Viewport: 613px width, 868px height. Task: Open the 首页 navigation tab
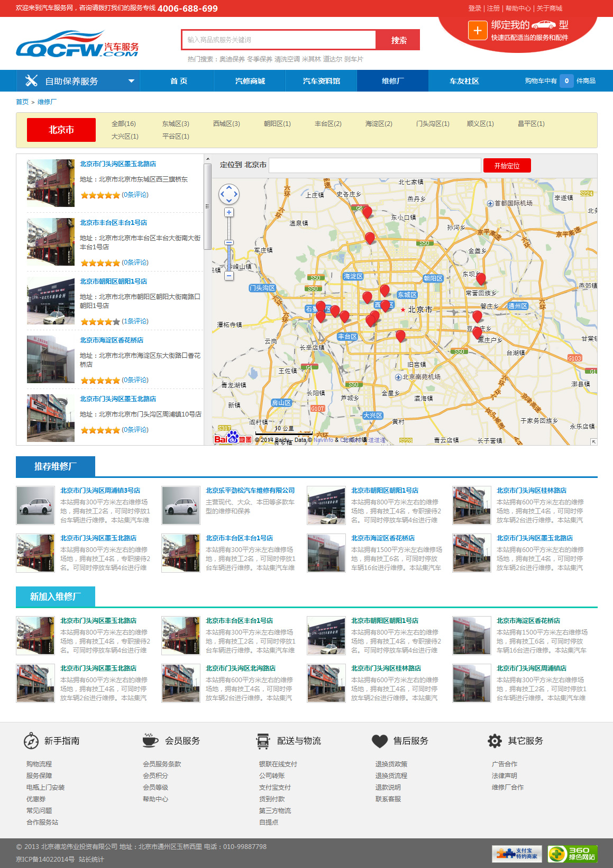click(x=179, y=81)
